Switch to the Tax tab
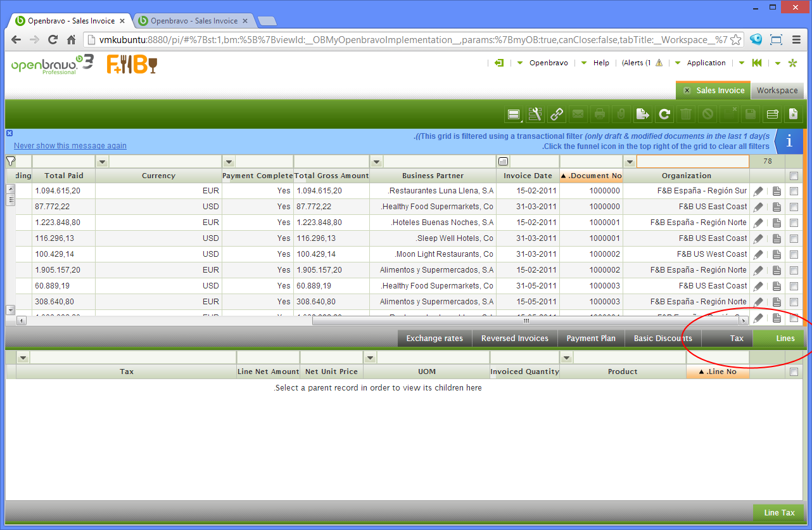Viewport: 812px width, 530px height. pos(736,339)
